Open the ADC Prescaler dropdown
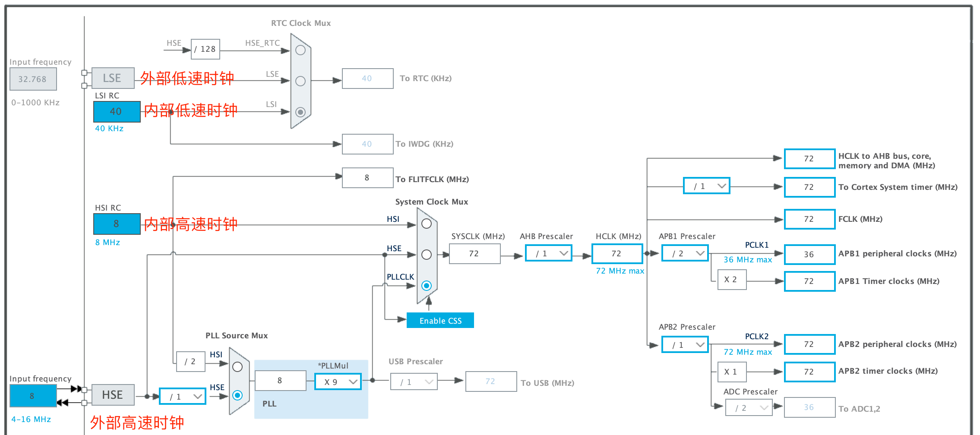Viewport: 980px width, 435px height. click(749, 408)
